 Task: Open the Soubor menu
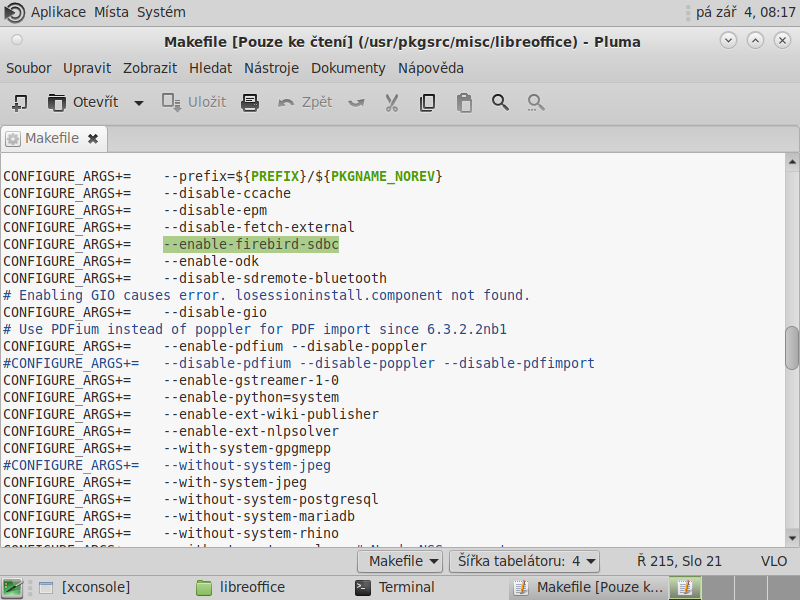29,68
